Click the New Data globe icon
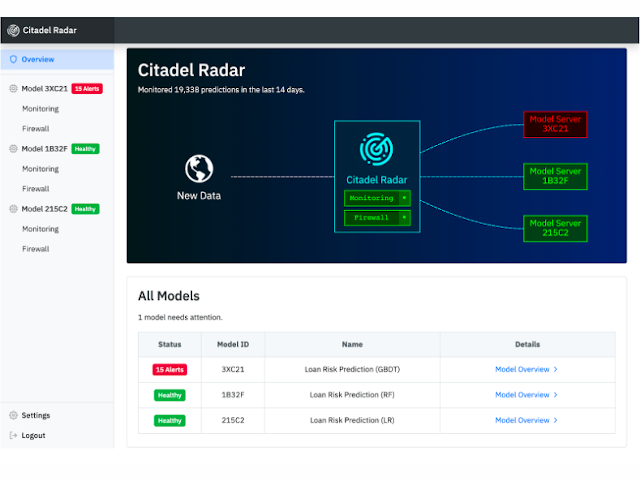The height and width of the screenshot is (480, 640). 199,169
